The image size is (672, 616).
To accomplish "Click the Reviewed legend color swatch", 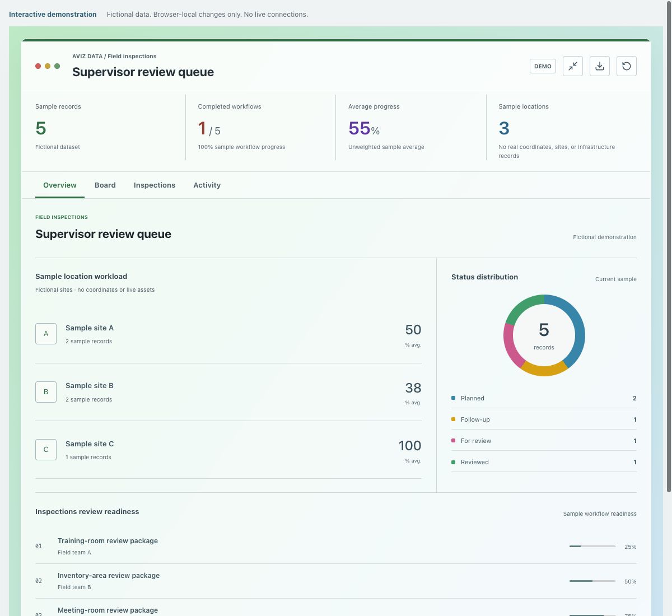I will coord(453,462).
